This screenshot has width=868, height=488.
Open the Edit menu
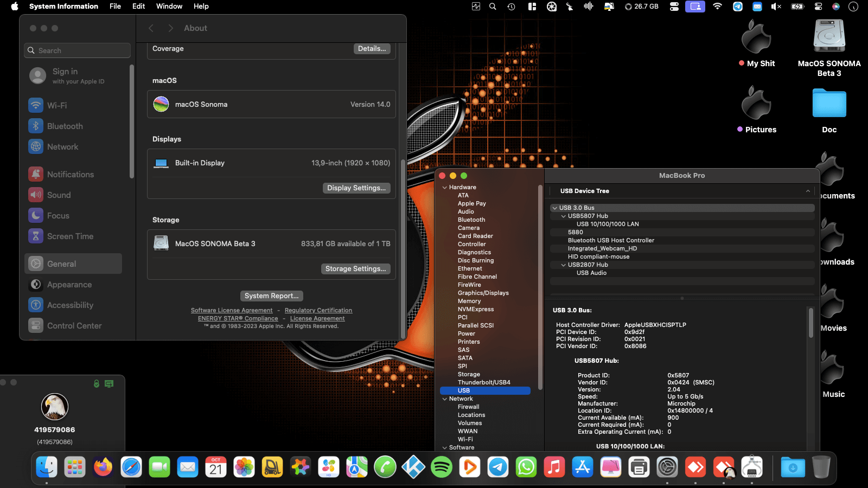[138, 7]
